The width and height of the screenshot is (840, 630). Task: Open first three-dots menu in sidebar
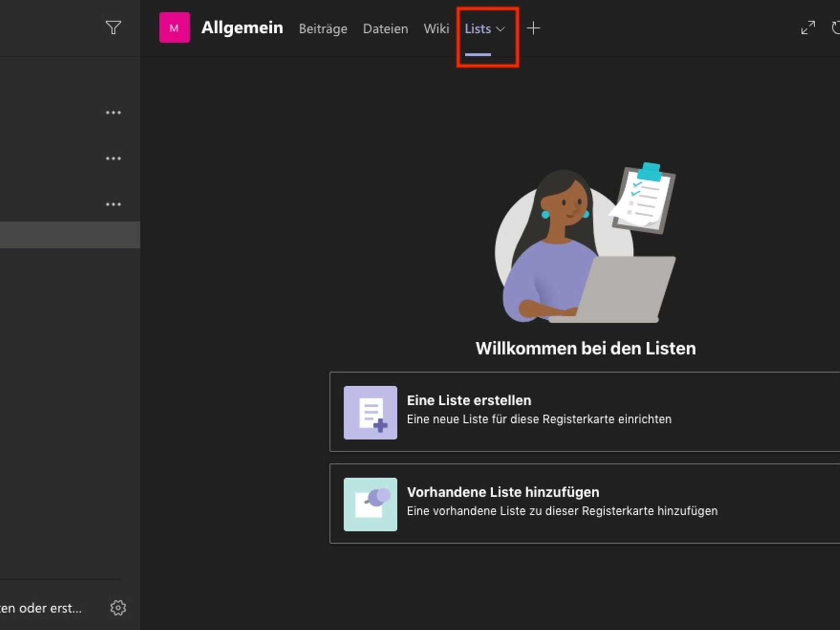tap(113, 113)
